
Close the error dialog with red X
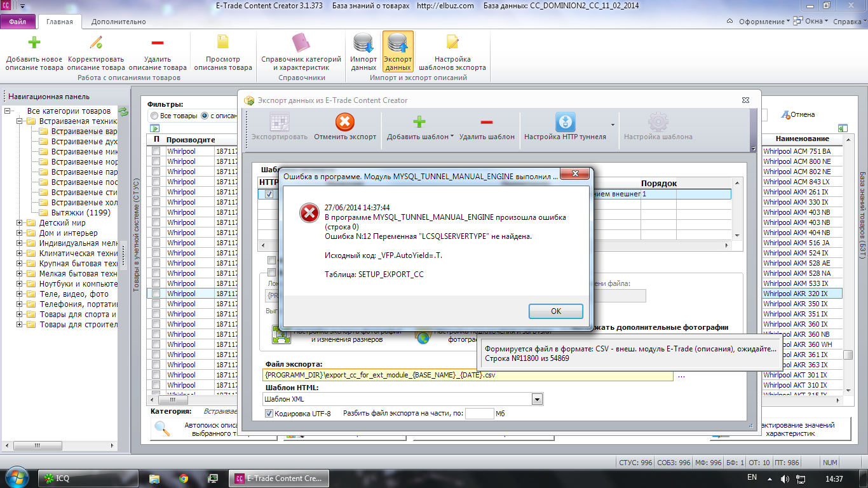[x=574, y=175]
